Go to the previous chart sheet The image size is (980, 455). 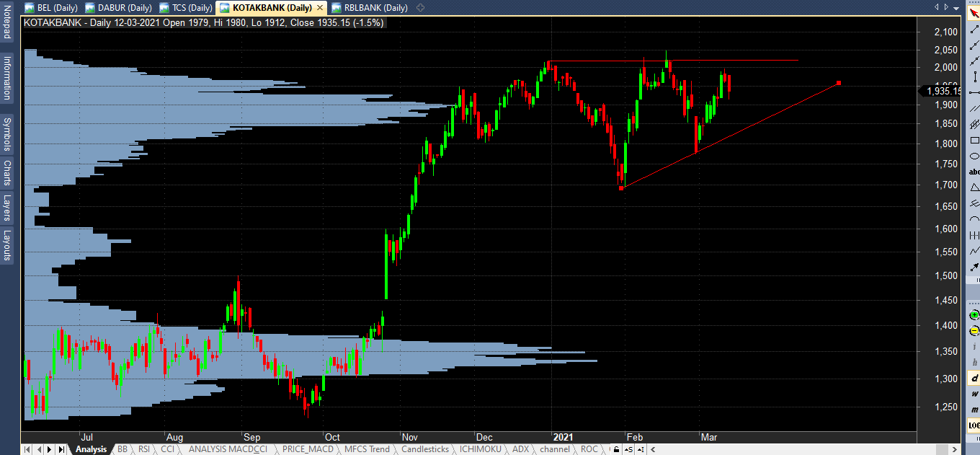(x=39, y=449)
